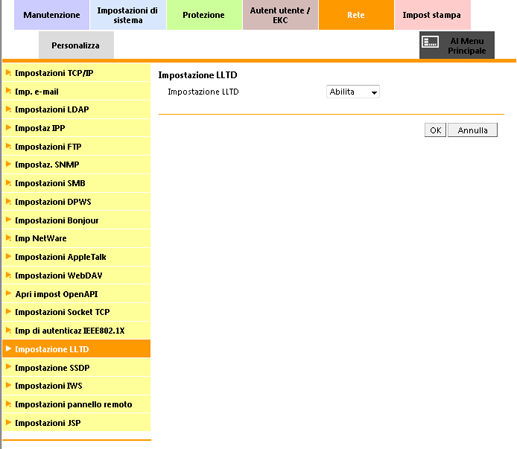The height and width of the screenshot is (449, 517).
Task: Open the Impost stampa tab
Action: pyautogui.click(x=432, y=15)
